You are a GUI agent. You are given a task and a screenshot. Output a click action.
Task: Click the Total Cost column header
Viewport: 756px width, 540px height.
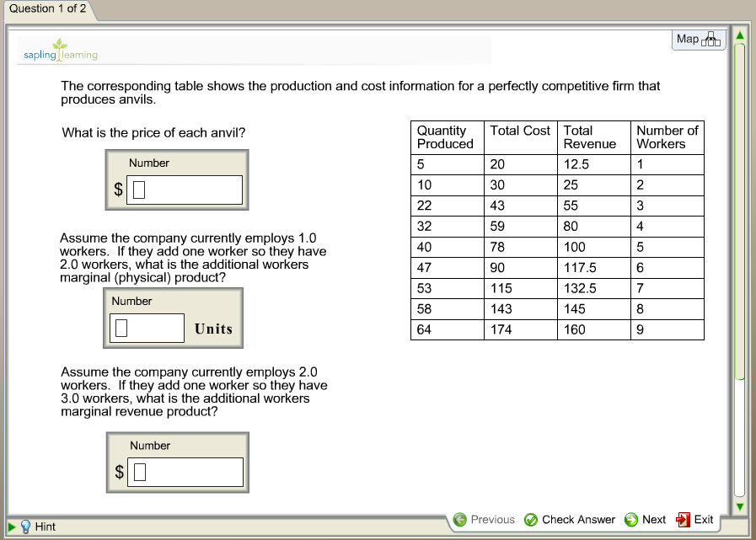click(x=521, y=137)
